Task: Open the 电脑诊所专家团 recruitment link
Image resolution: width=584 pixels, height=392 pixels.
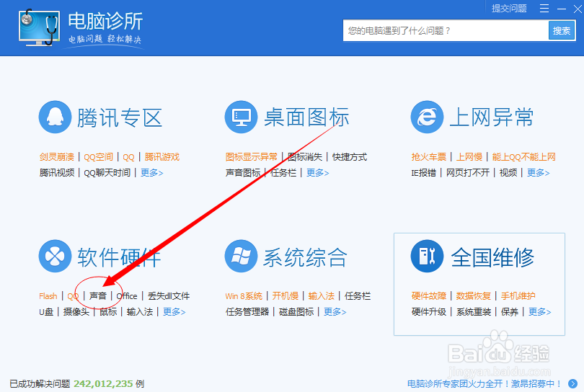Action: tap(485, 384)
